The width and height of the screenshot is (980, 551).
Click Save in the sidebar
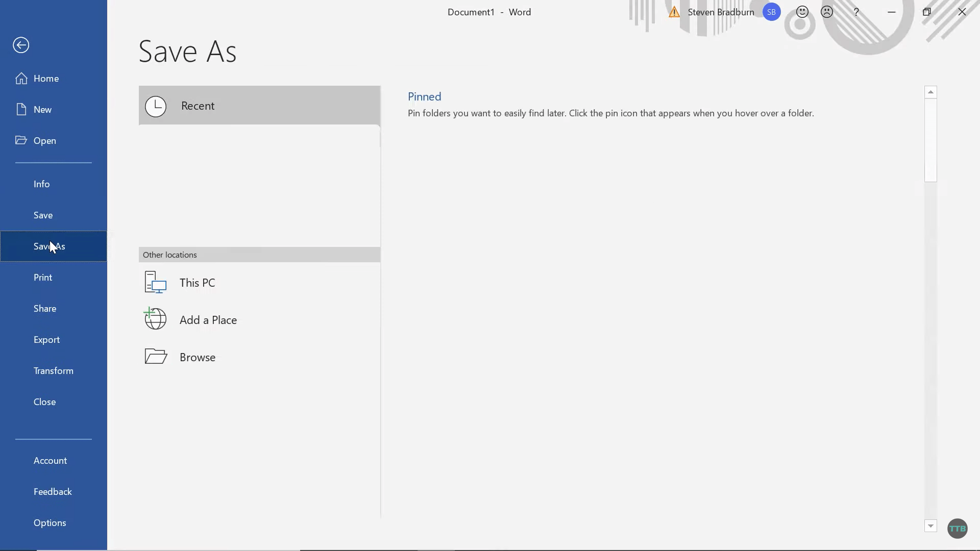click(x=54, y=215)
